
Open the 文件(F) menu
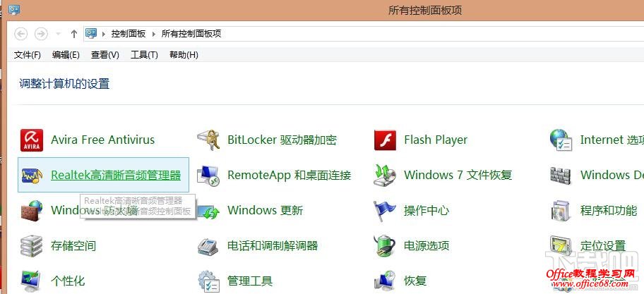(x=28, y=54)
